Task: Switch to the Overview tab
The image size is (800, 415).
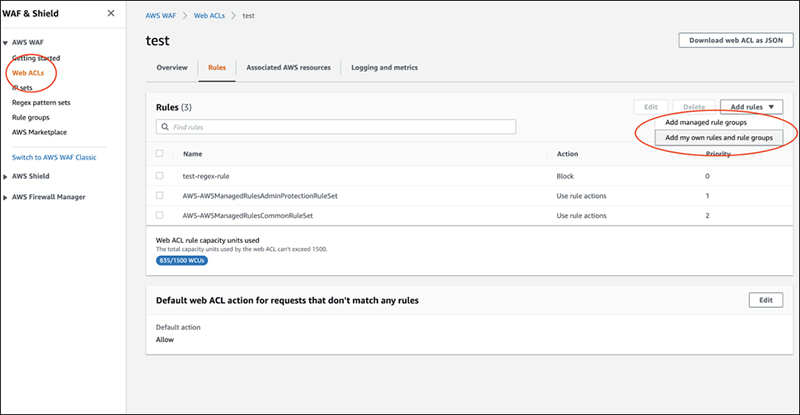Action: click(172, 67)
